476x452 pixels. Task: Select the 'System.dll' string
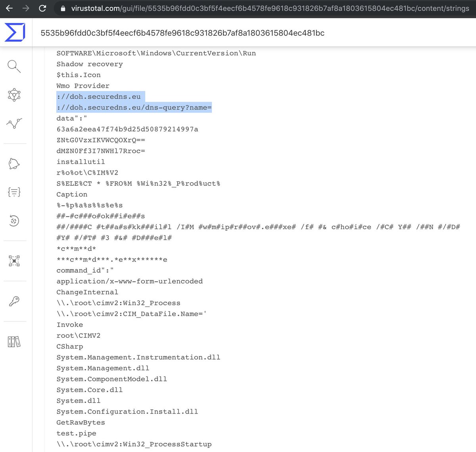tap(79, 401)
